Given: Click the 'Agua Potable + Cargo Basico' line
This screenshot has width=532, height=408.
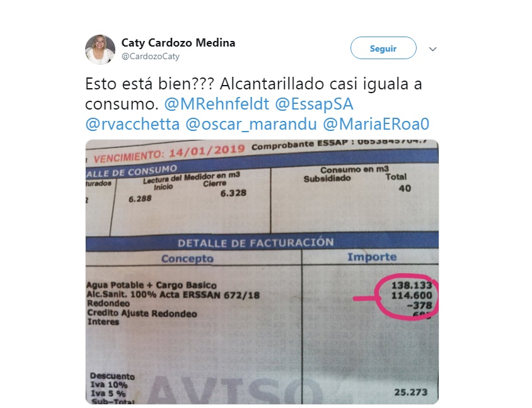Looking at the screenshot, I should pyautogui.click(x=151, y=285).
